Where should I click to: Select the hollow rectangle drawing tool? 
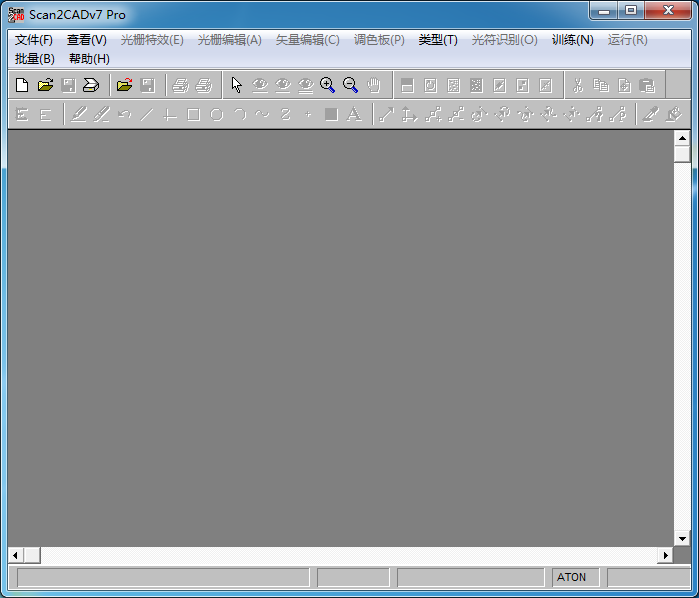point(193,115)
